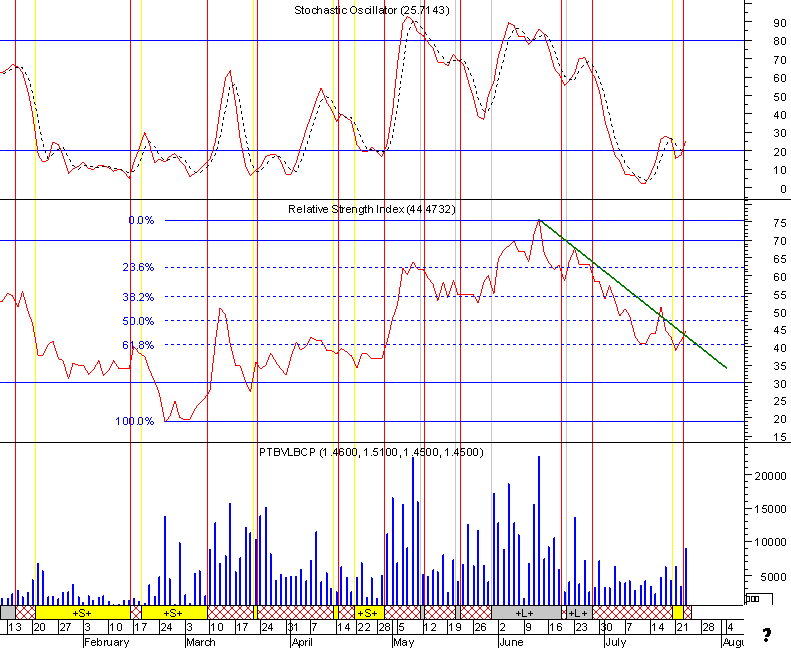Click the February month label
The height and width of the screenshot is (648, 791).
tap(106, 642)
